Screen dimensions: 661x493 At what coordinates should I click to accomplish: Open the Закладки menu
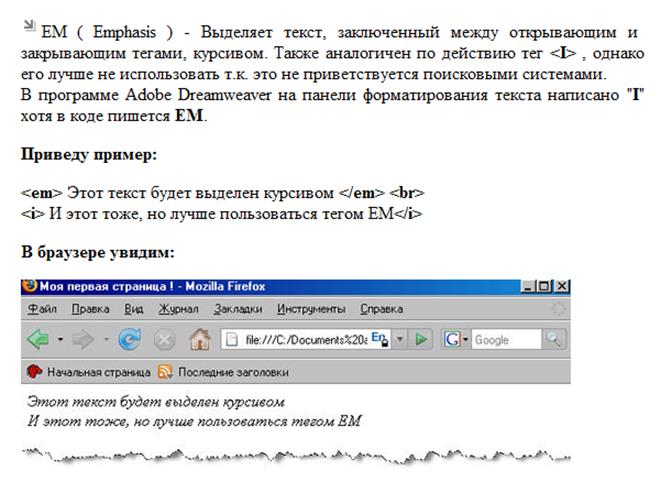pyautogui.click(x=238, y=309)
